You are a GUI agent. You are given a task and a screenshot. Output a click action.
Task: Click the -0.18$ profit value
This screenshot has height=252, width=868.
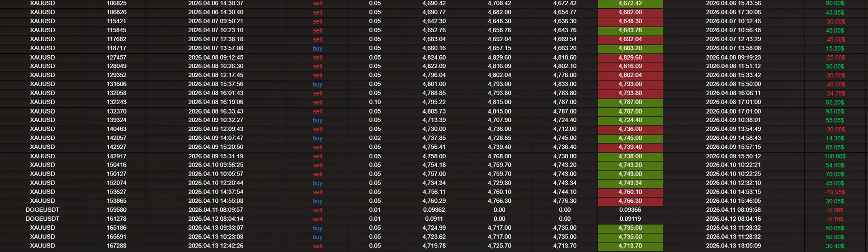[x=835, y=219]
